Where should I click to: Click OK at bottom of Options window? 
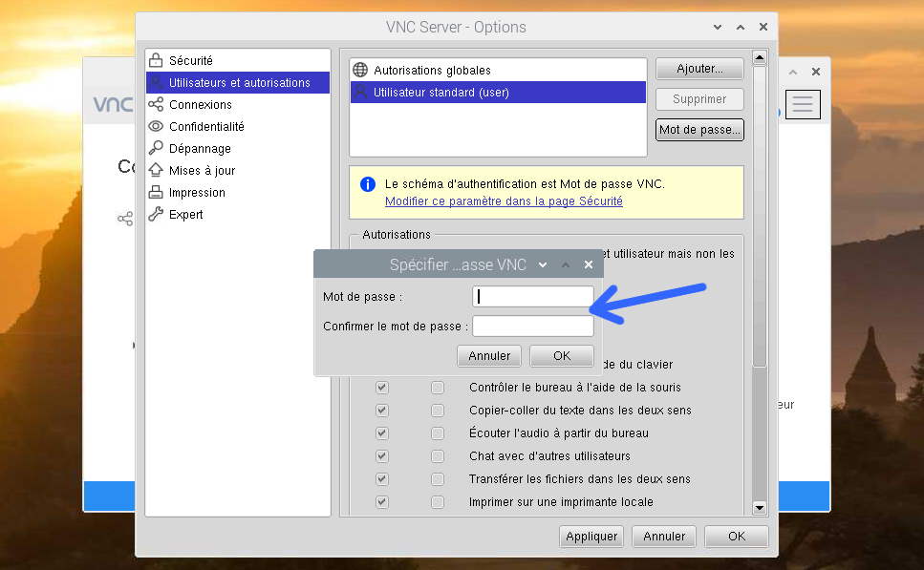click(737, 537)
